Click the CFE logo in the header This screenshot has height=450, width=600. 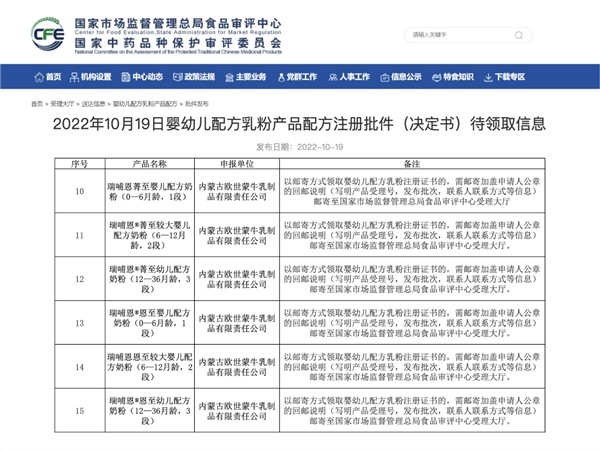click(x=48, y=34)
